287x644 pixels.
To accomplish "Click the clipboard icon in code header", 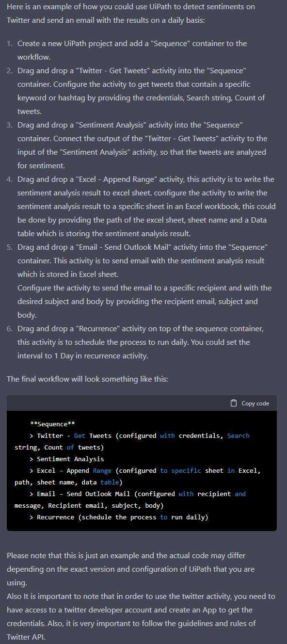I will (x=234, y=403).
